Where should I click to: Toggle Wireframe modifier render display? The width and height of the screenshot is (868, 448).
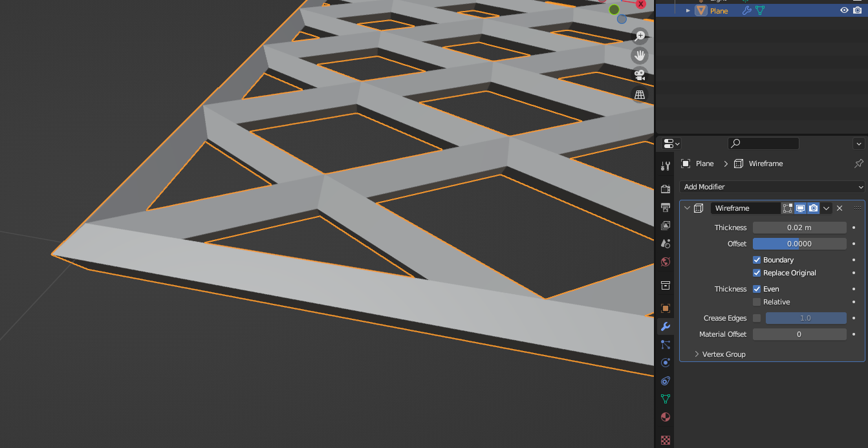pyautogui.click(x=813, y=208)
